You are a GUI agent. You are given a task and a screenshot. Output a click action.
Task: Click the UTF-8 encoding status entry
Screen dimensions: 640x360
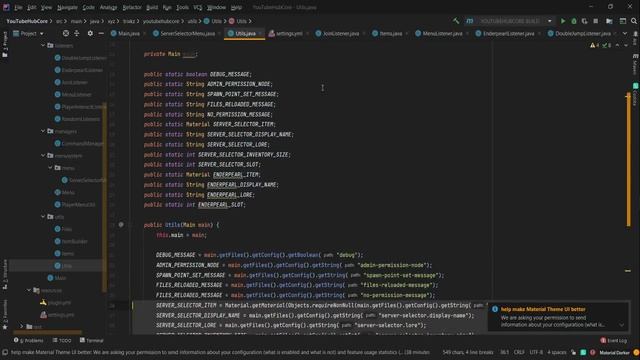536,352
